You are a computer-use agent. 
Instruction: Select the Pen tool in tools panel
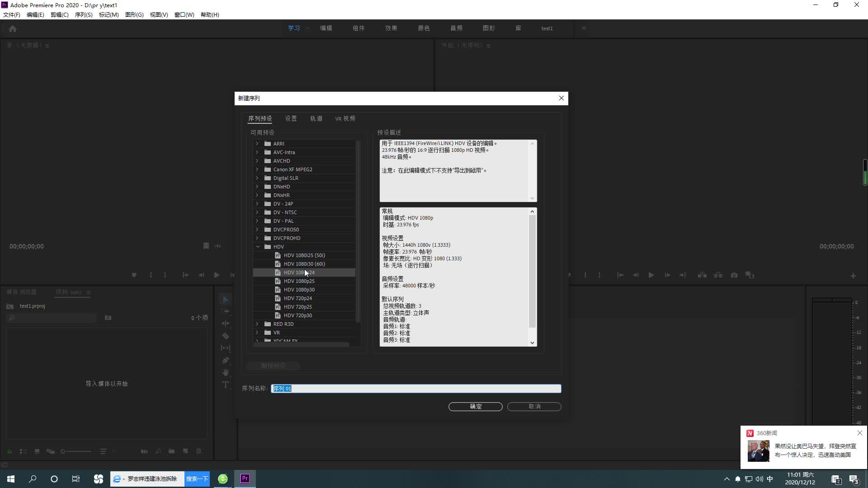(226, 360)
